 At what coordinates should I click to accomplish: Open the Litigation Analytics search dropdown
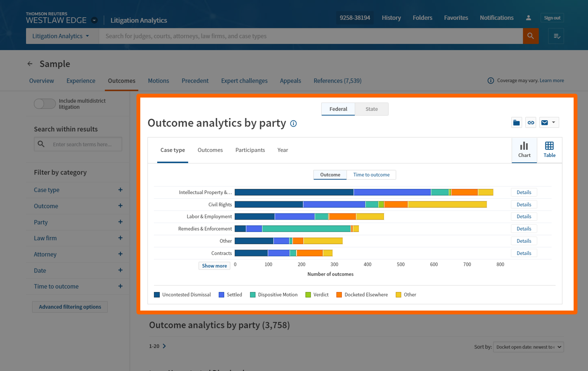61,36
